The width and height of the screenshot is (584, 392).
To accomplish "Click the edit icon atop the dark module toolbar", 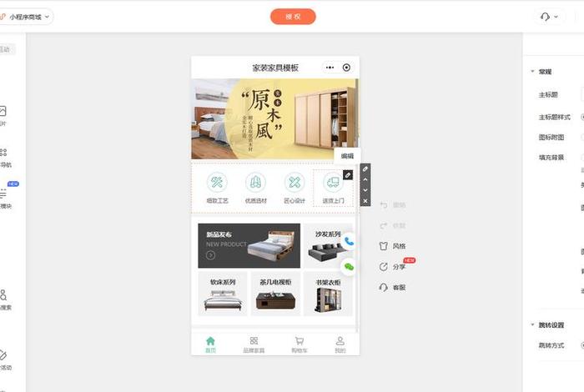I will [x=365, y=169].
